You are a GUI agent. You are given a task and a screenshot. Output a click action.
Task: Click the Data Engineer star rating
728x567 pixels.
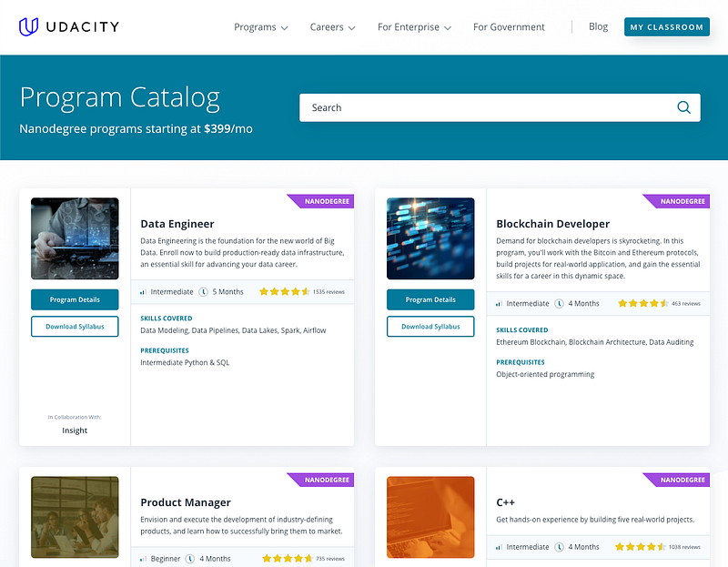(285, 291)
